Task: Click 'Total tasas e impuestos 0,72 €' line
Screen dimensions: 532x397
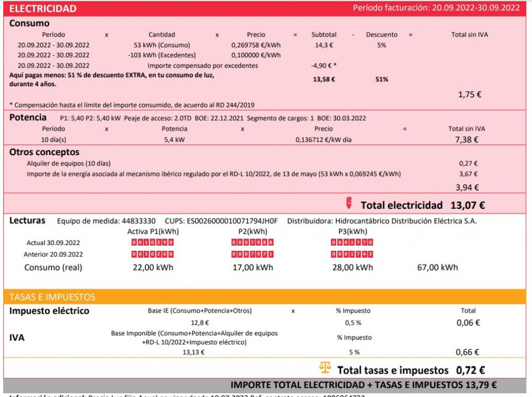Action: coord(411,370)
